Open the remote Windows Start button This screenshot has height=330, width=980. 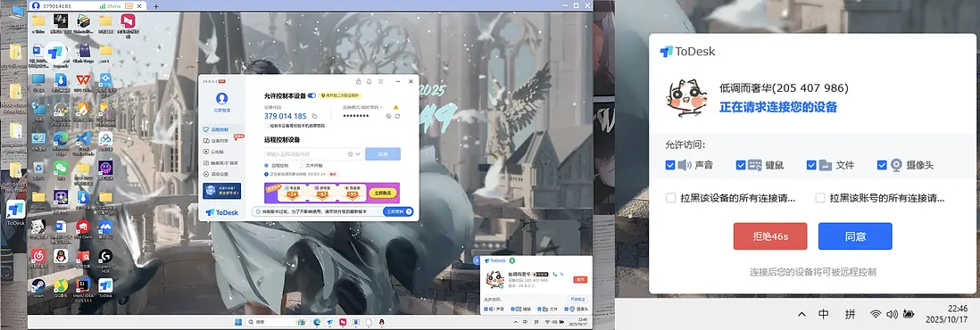[x=238, y=322]
